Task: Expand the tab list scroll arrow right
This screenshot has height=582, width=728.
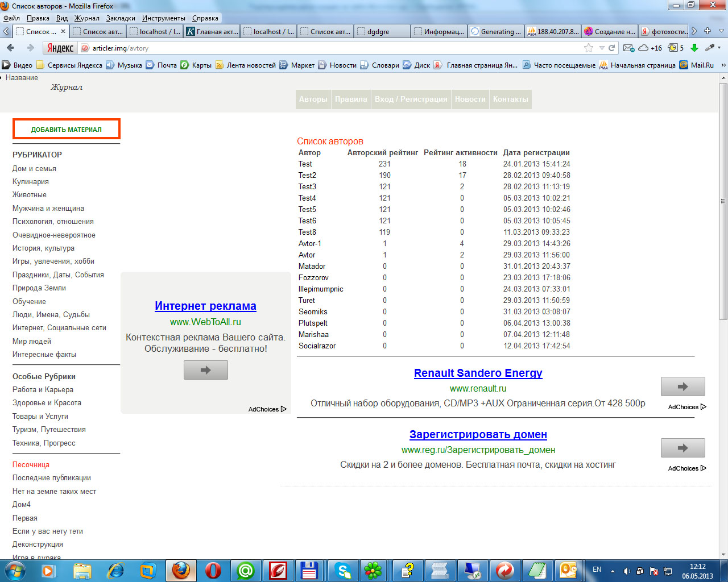Action: (x=694, y=31)
